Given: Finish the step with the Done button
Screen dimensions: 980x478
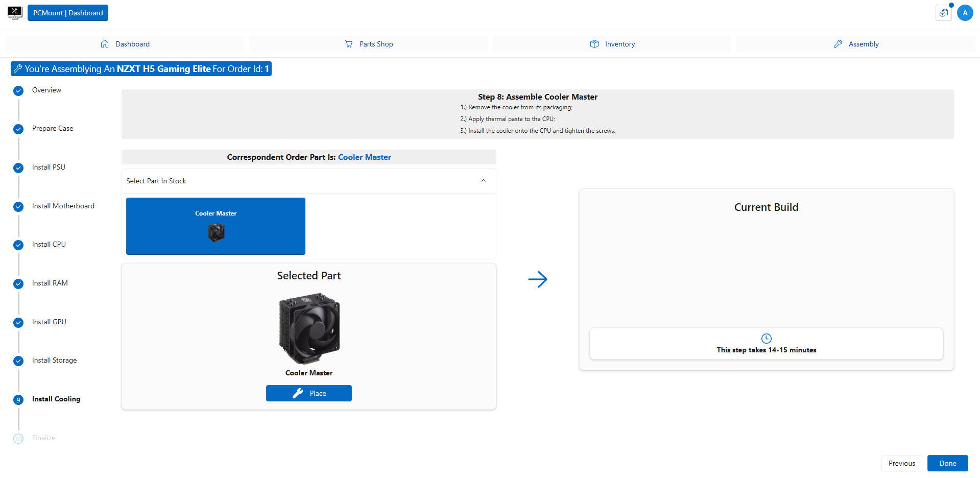Looking at the screenshot, I should point(948,463).
